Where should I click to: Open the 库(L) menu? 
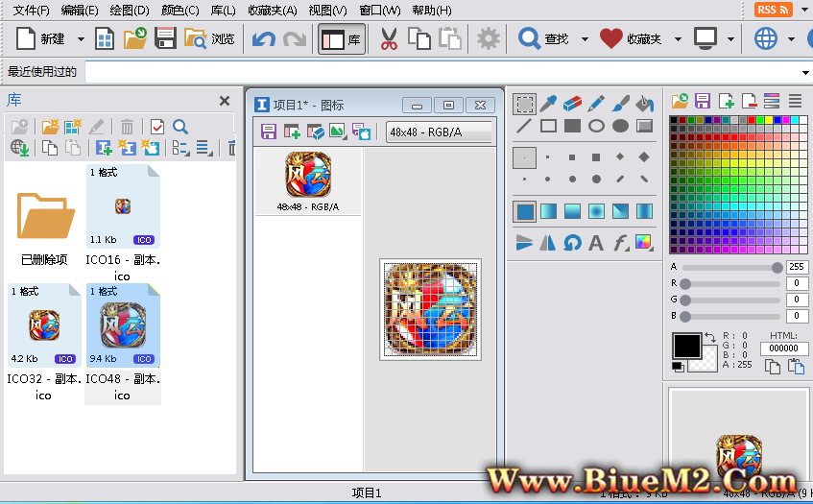click(x=223, y=10)
